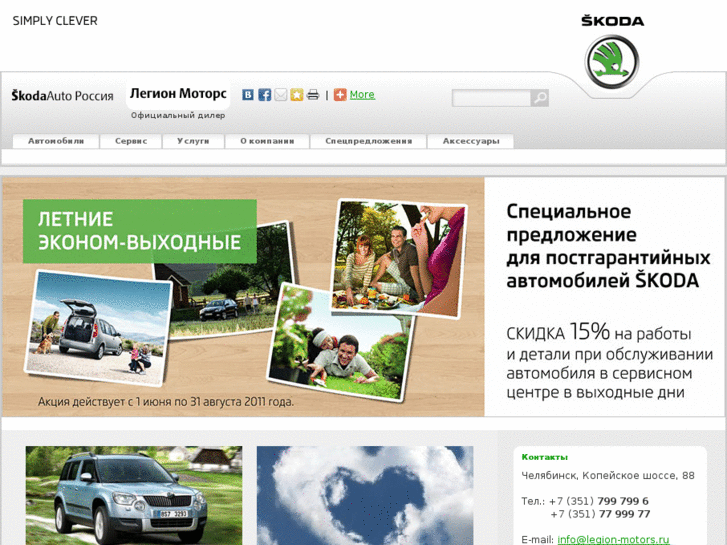Click the silver car with open trunk photo
Image resolution: width=727 pixels, height=545 pixels.
(x=98, y=328)
